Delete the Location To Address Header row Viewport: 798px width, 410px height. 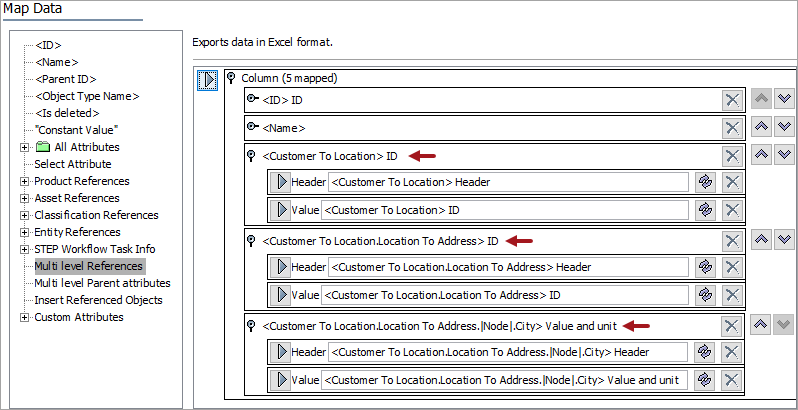(732, 267)
